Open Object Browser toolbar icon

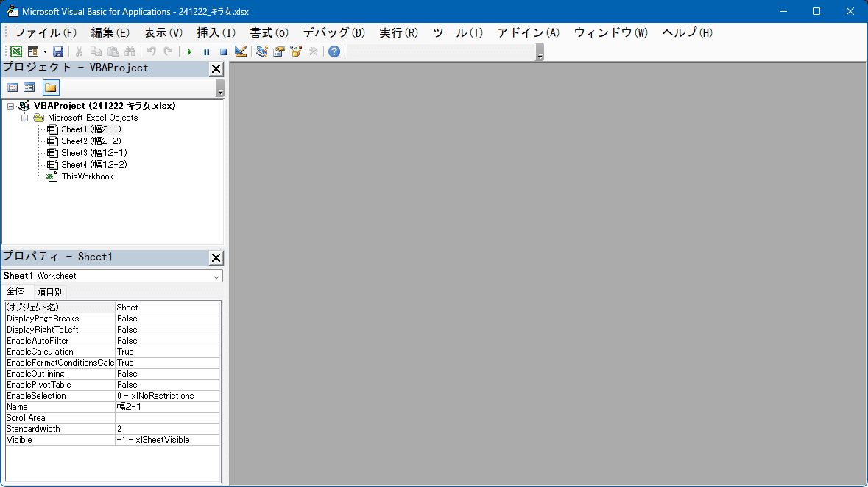coord(296,51)
